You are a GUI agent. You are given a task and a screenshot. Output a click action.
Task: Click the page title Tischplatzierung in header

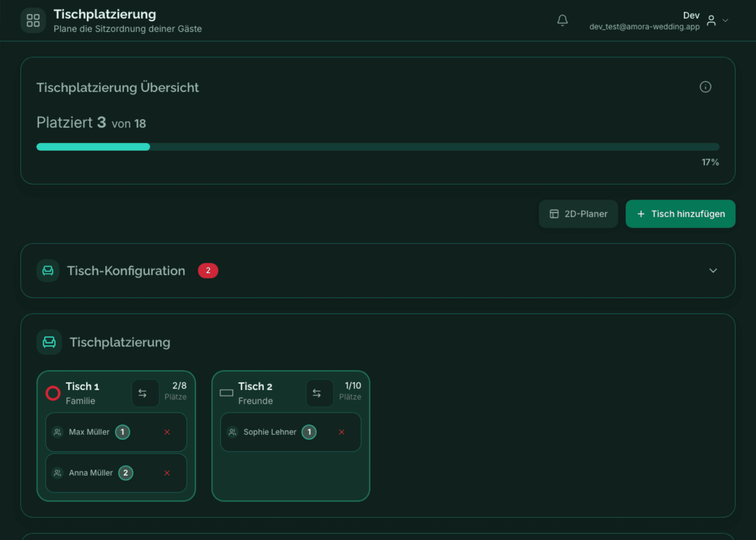pos(105,14)
